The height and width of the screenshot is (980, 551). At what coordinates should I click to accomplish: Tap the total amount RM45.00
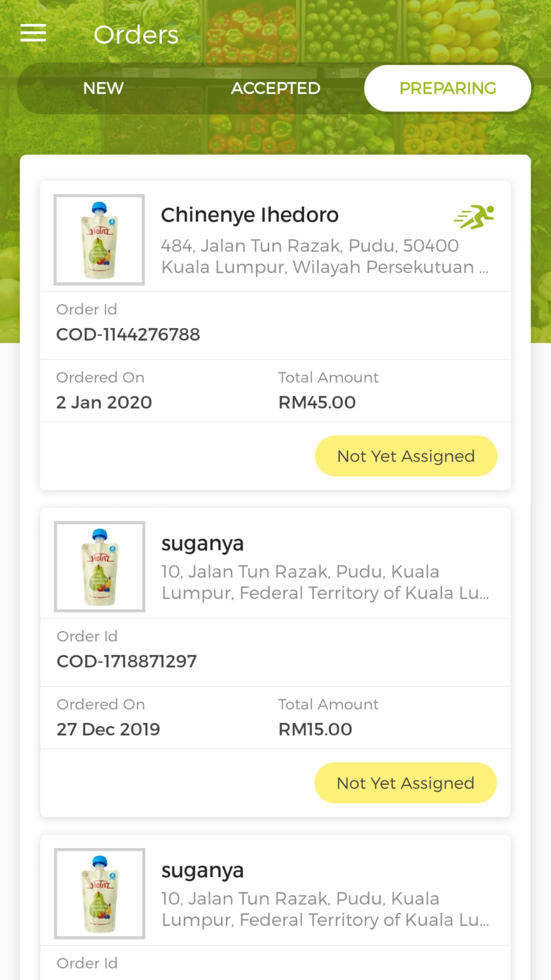[x=317, y=402]
